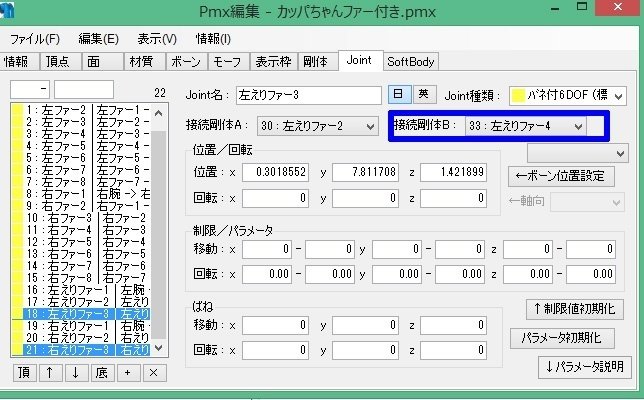
Task: Click the ばね 回転 z field
Action: tap(453, 351)
